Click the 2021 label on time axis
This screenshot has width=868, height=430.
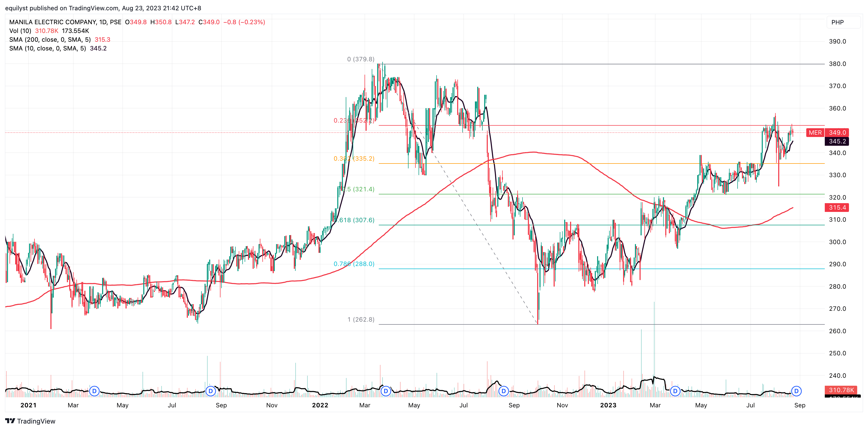tap(28, 405)
